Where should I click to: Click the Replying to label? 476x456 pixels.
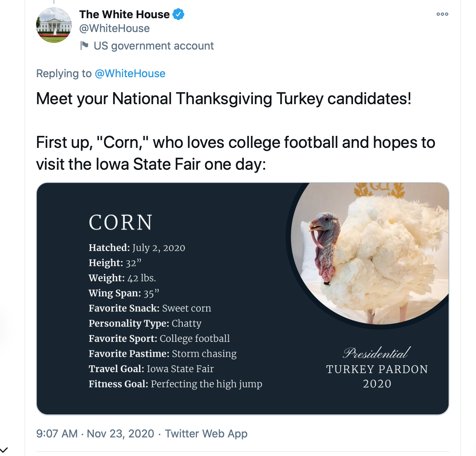(x=64, y=74)
